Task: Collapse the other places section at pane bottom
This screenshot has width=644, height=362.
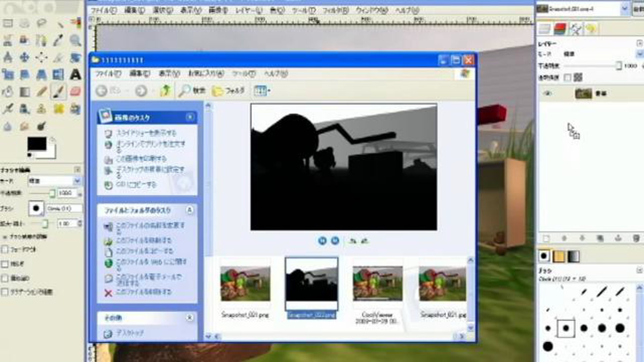Action: (190, 318)
